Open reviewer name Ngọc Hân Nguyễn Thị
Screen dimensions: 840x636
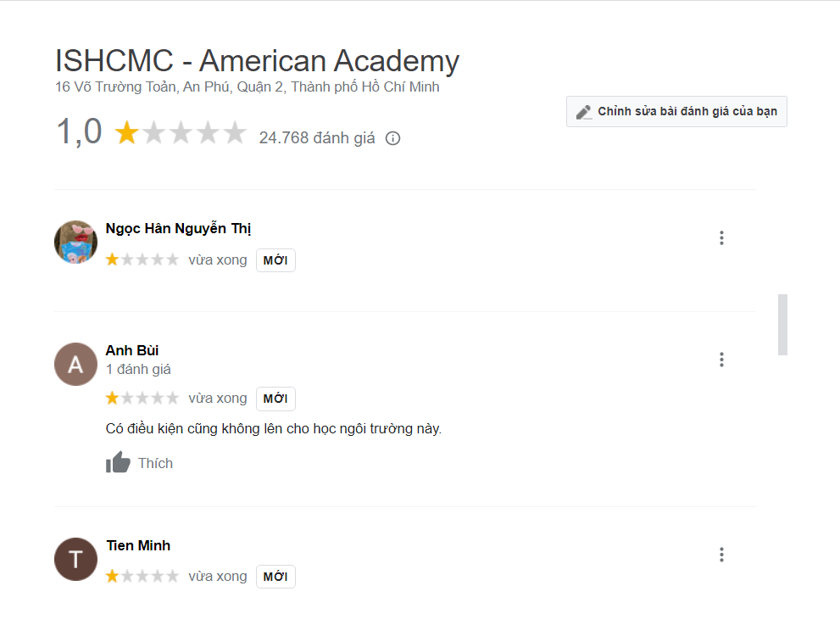click(179, 228)
